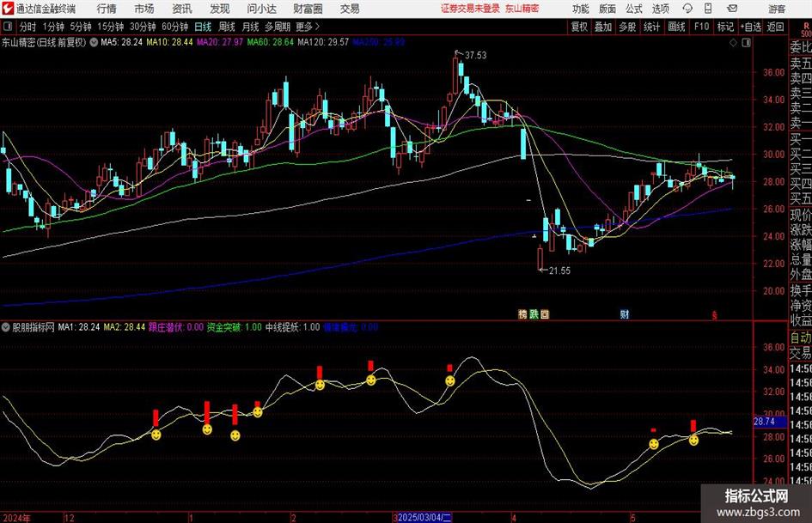Open the 发现 menu
Image resolution: width=812 pixels, height=523 pixels.
(x=220, y=9)
